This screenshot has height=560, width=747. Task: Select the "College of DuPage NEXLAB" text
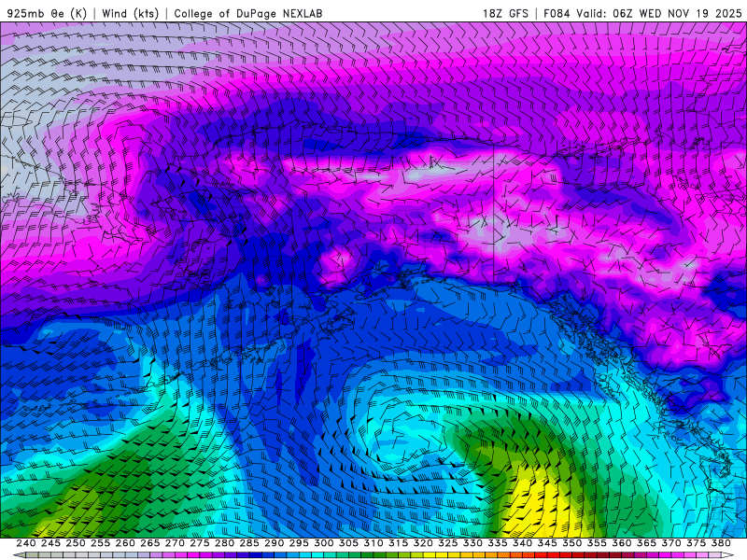coord(248,13)
